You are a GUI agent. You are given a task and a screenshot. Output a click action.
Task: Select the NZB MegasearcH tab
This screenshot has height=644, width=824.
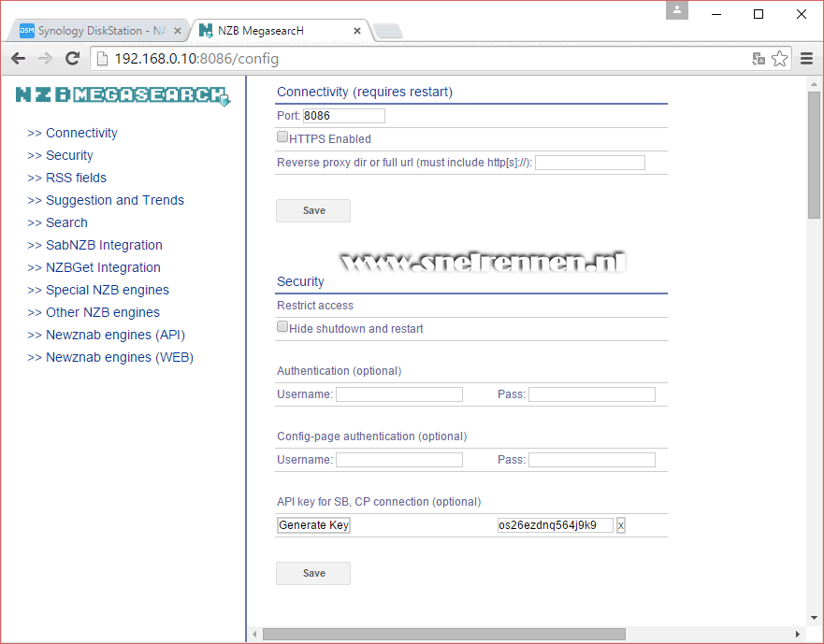click(279, 31)
